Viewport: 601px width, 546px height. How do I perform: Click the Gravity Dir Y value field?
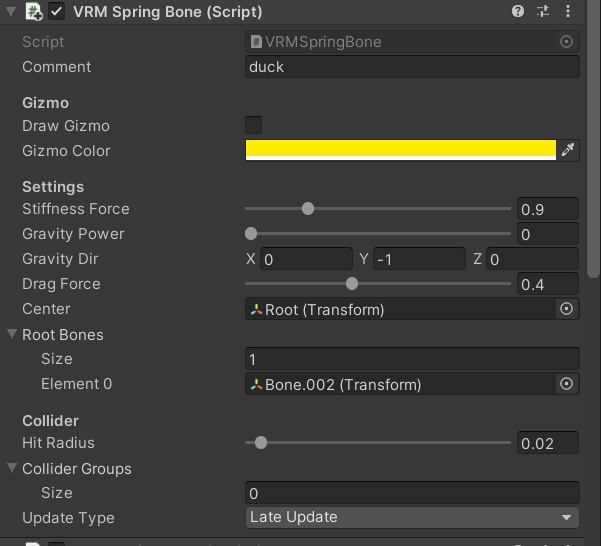tap(419, 259)
